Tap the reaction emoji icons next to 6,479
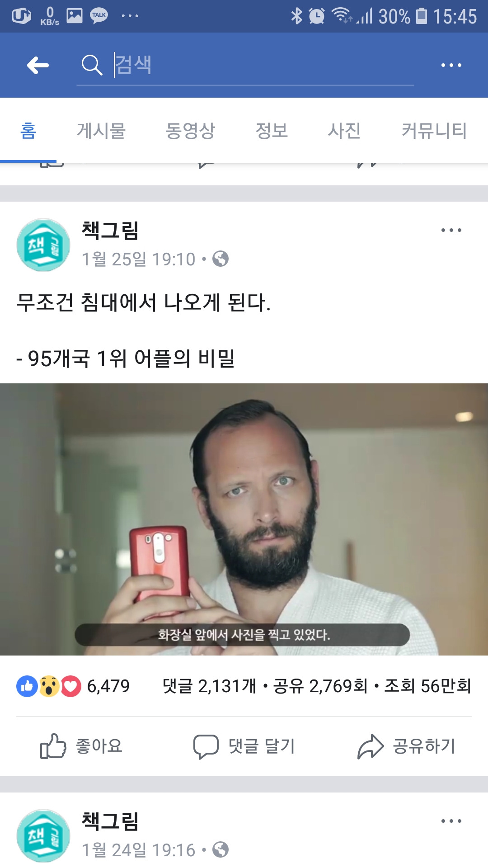 coord(49,686)
